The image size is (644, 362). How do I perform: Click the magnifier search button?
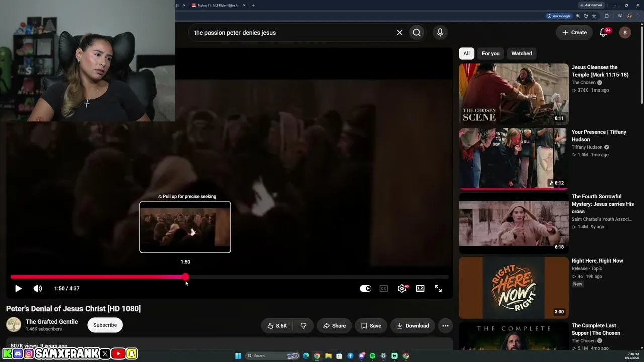pos(417,33)
